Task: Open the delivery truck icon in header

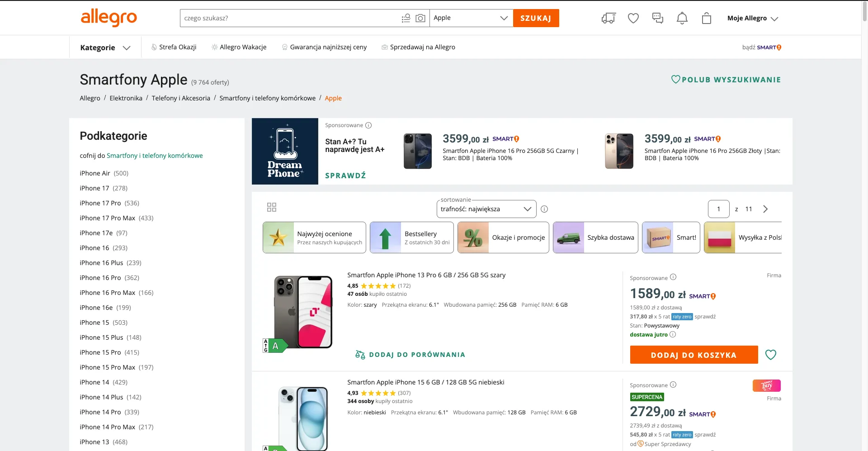Action: pyautogui.click(x=609, y=18)
